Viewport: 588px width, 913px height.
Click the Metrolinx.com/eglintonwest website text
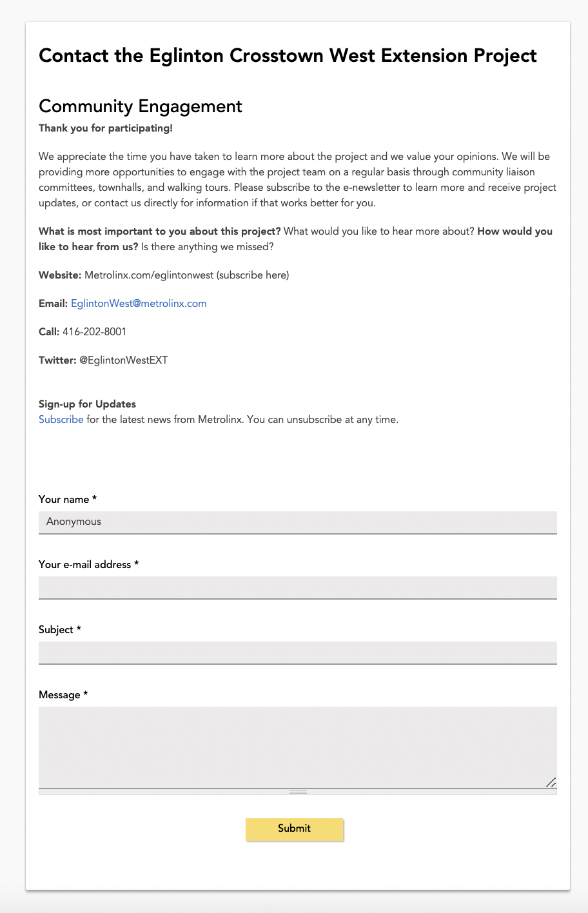coord(149,275)
